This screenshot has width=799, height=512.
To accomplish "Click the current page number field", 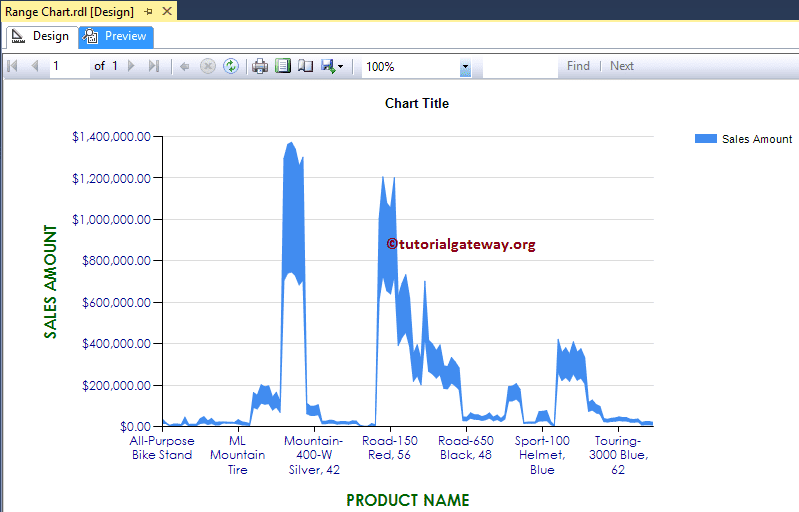I will pyautogui.click(x=69, y=66).
